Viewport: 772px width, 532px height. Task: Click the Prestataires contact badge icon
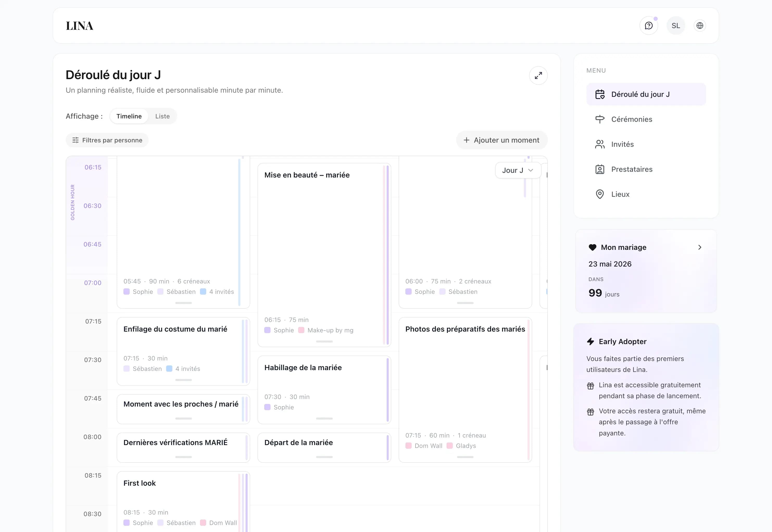tap(599, 169)
